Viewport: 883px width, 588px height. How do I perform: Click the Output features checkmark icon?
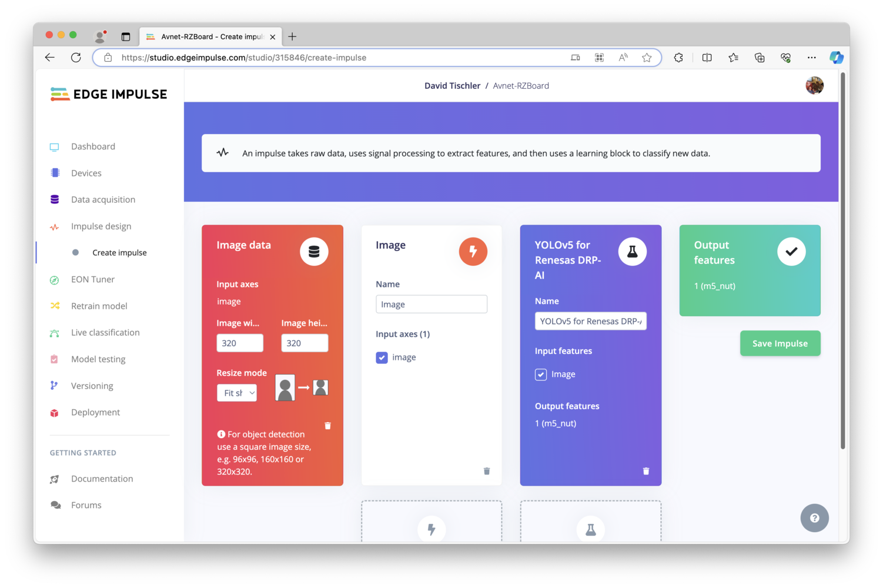tap(791, 252)
